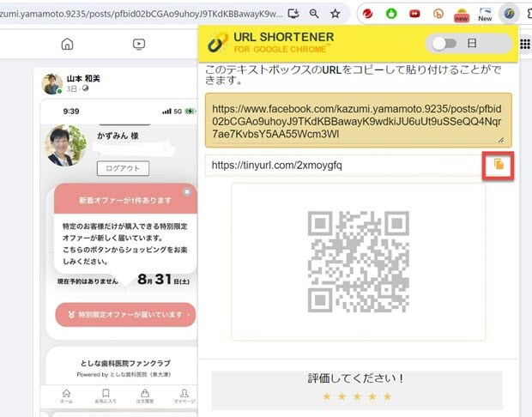The width and height of the screenshot is (532, 417).
Task: Rate the extension with five stars
Action: [387, 396]
